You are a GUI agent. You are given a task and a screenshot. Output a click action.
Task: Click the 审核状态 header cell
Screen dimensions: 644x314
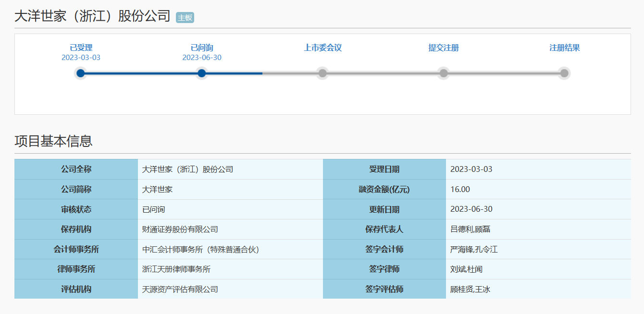[x=76, y=209]
